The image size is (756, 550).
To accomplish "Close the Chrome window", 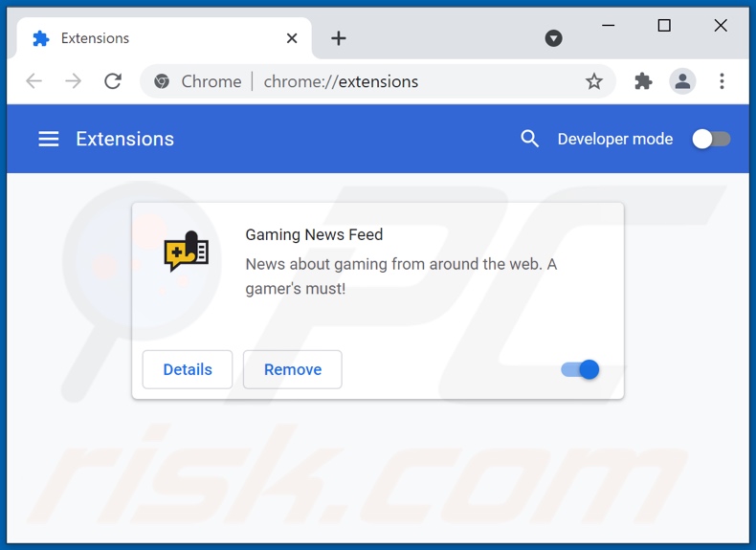I will (721, 25).
